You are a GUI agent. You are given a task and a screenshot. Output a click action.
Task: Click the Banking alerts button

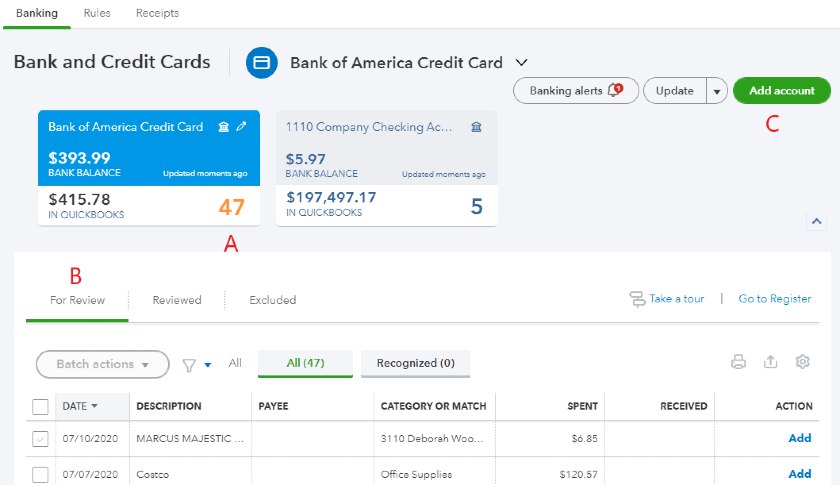pos(576,91)
